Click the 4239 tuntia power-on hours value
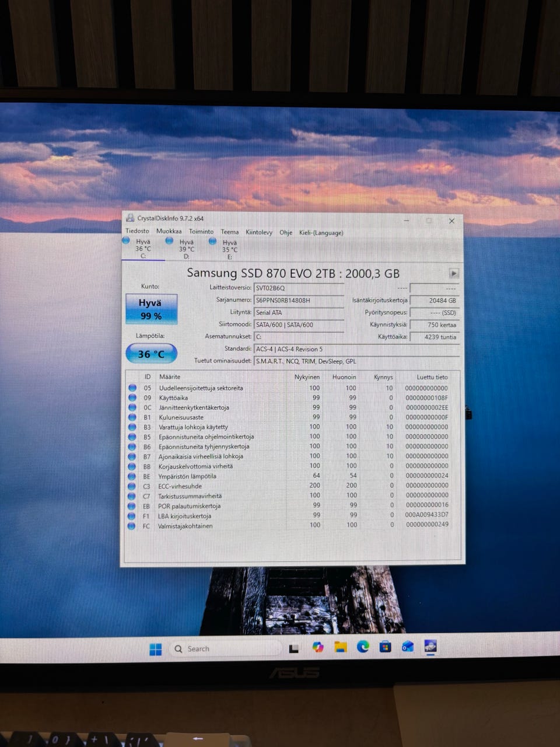This screenshot has height=747, width=560. pos(435,337)
